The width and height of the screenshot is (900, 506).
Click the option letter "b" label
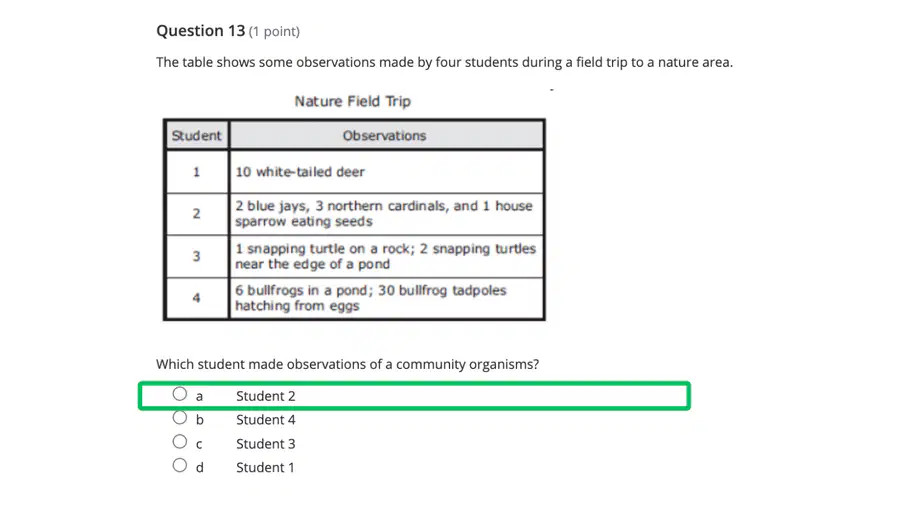pos(199,420)
